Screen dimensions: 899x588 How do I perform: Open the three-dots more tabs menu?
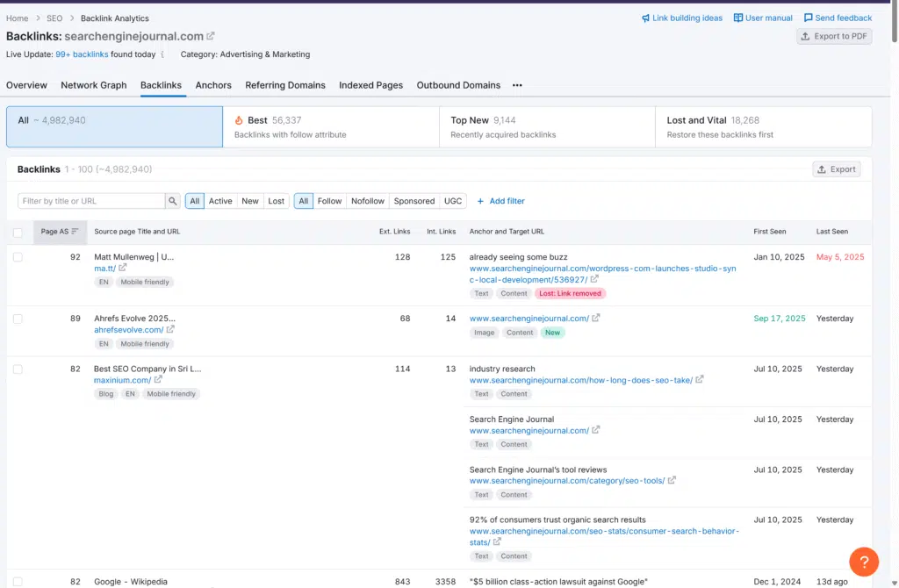517,85
